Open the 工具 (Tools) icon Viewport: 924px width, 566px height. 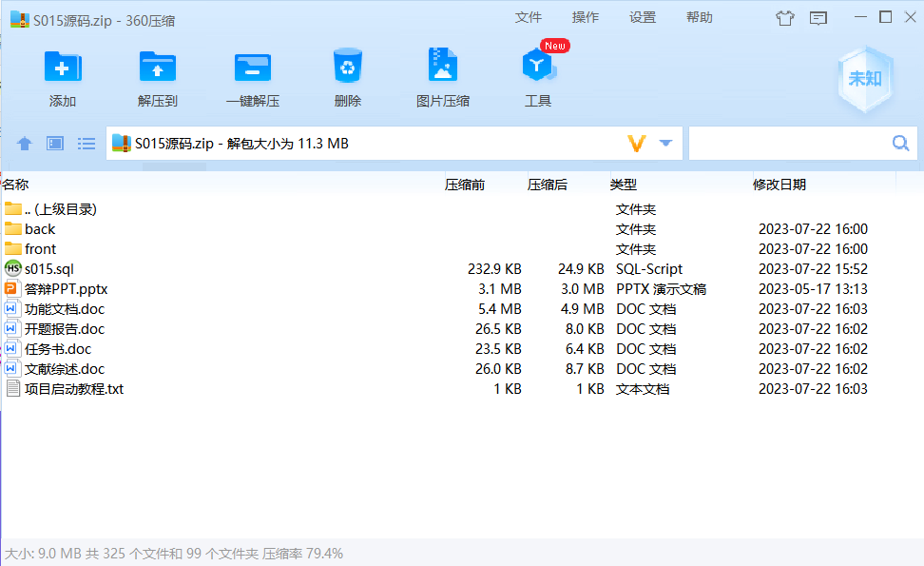538,66
